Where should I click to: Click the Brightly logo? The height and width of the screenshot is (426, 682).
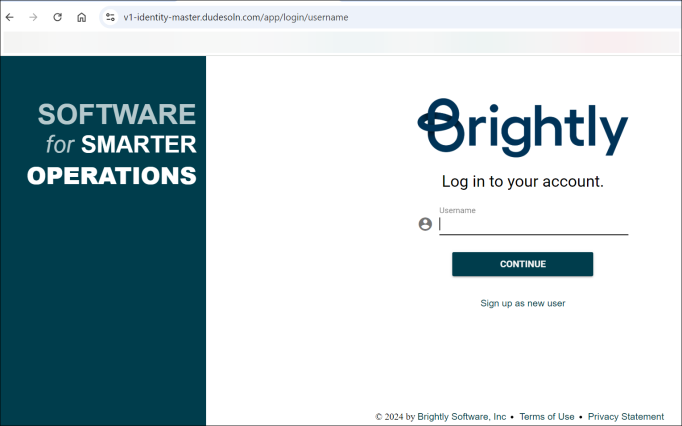coord(522,127)
